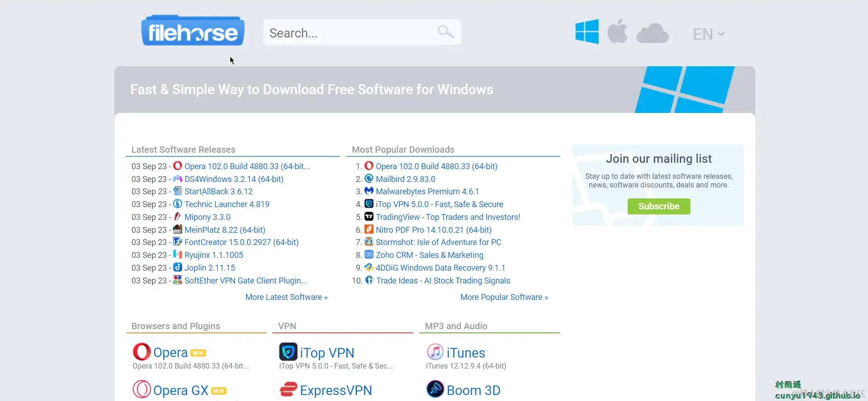
Task: Click the Subscribe button
Action: [x=659, y=206]
